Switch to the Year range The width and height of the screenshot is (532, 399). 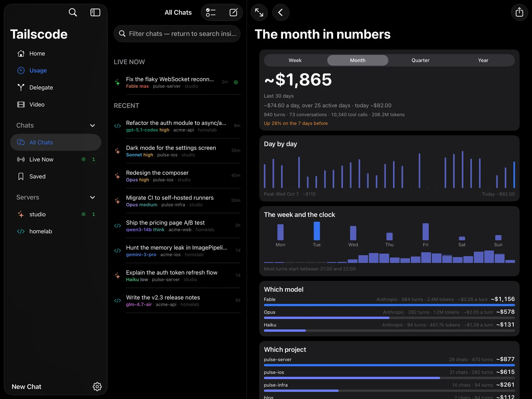483,61
